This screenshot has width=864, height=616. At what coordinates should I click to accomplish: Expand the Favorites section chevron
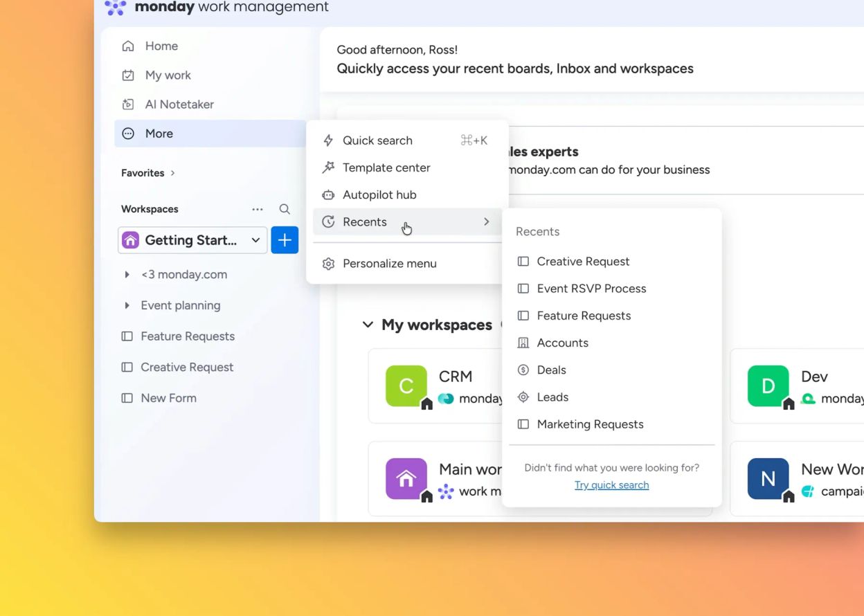click(x=172, y=173)
